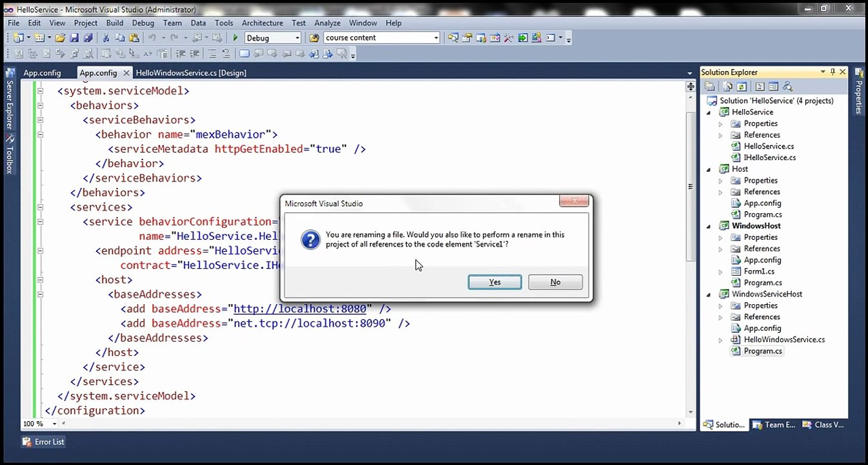Collapse the baseAddresses XML outline toggle
Image resolution: width=868 pixels, height=465 pixels.
pyautogui.click(x=40, y=294)
